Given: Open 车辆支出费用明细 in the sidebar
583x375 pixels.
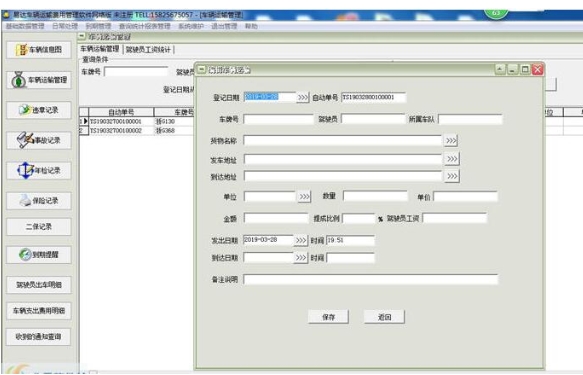Looking at the screenshot, I should coord(39,311).
